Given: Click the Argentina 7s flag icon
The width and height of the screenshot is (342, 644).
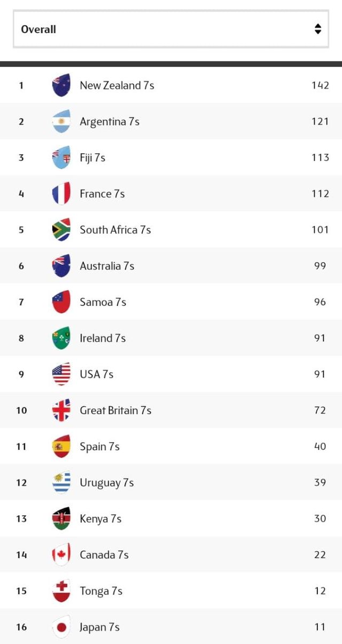Looking at the screenshot, I should coord(61,122).
